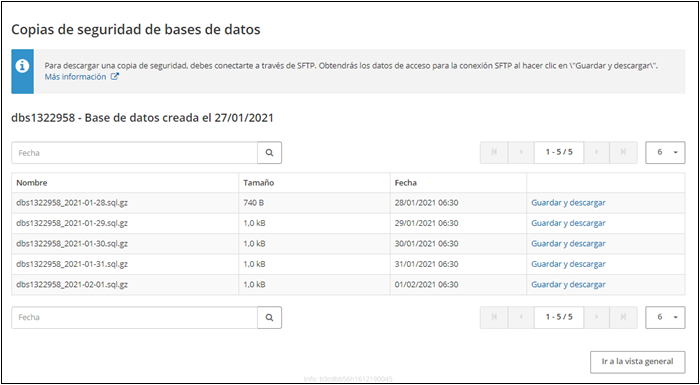Click Guardar y descargar for 2021-01-30 backup
This screenshot has width=700, height=385.
click(x=568, y=244)
